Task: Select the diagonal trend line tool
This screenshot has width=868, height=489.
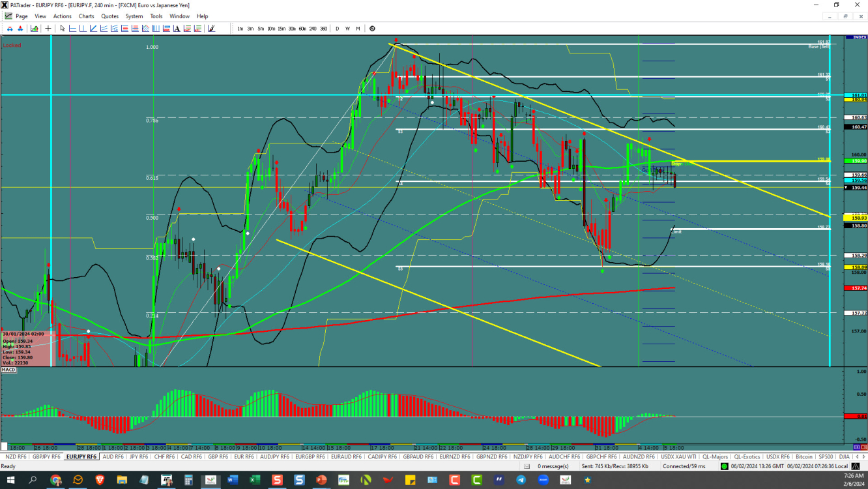Action: (x=93, y=29)
